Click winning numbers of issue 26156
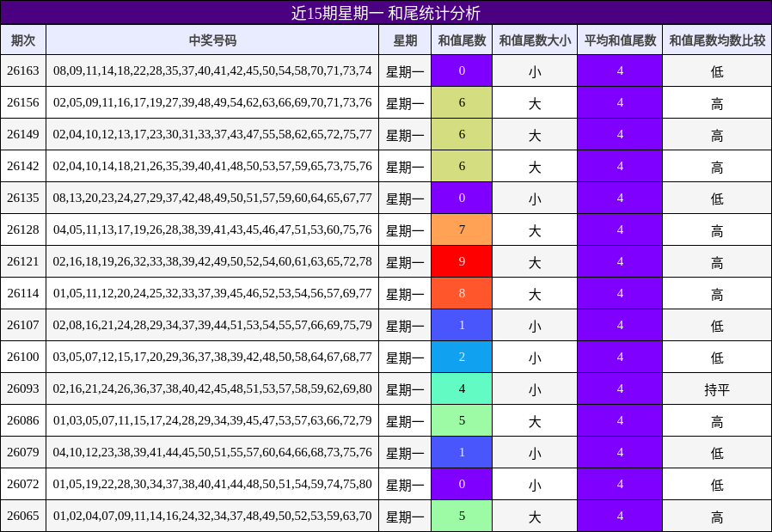 tap(212, 102)
